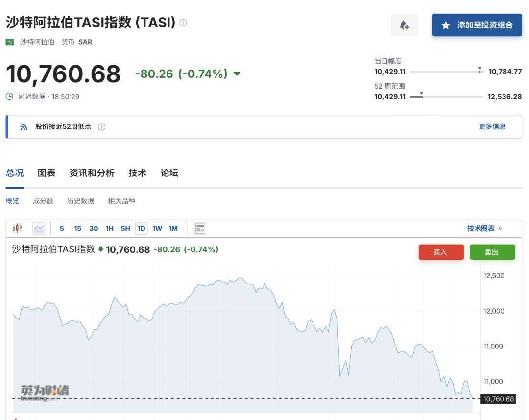
Task: Click the info icon next to 股价接近52周低点
Action: [x=102, y=127]
